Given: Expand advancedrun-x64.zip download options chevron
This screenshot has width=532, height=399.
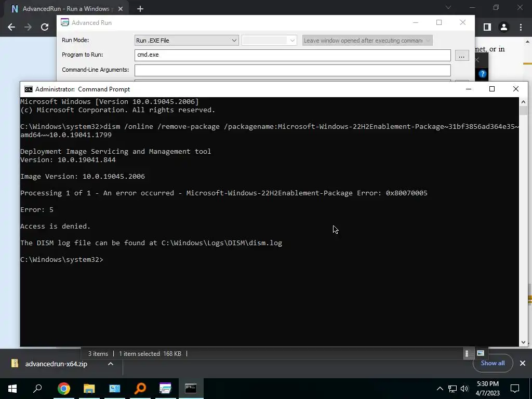Looking at the screenshot, I should click(111, 364).
